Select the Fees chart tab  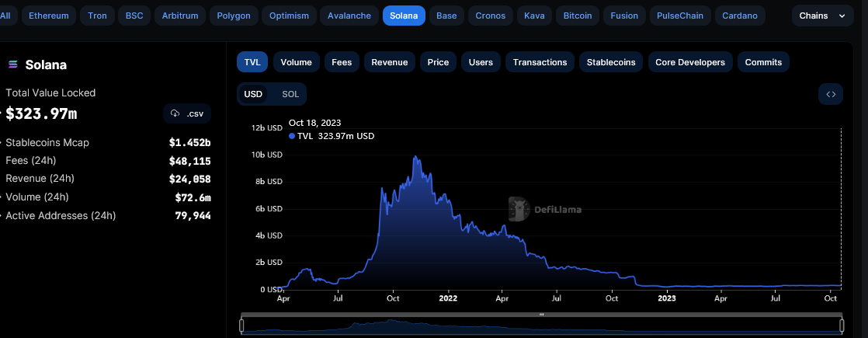342,62
